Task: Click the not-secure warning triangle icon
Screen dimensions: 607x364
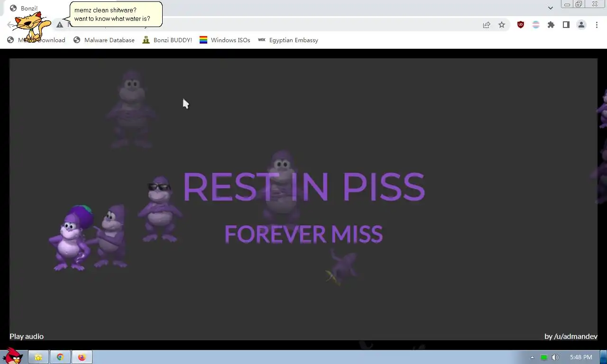Action: coord(60,25)
